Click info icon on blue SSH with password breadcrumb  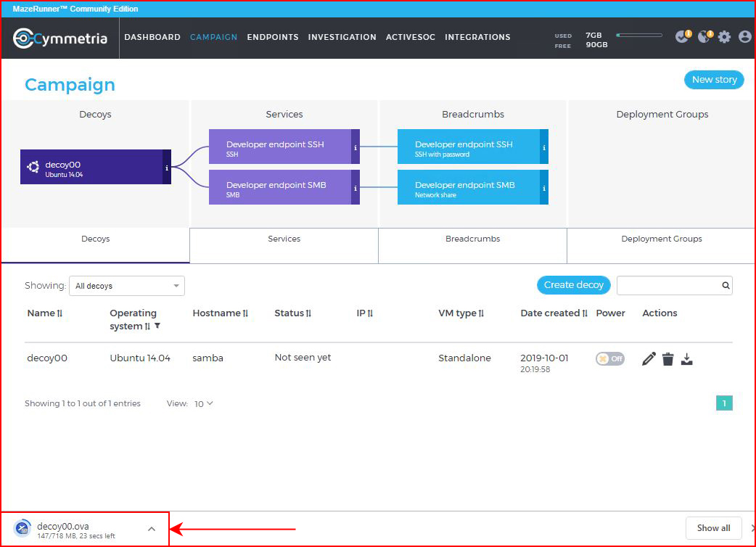coord(544,147)
